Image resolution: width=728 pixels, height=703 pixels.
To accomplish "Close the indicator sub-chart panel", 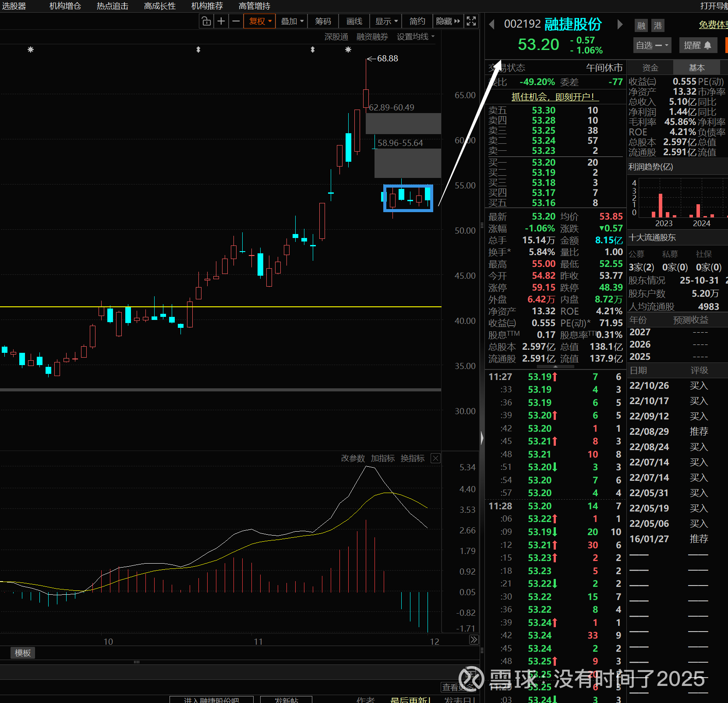I will [x=435, y=458].
